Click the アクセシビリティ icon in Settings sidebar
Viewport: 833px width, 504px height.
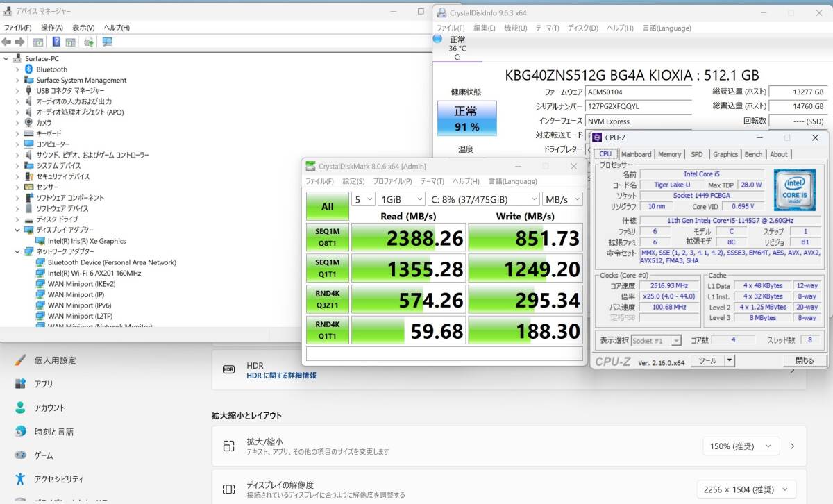(19, 479)
